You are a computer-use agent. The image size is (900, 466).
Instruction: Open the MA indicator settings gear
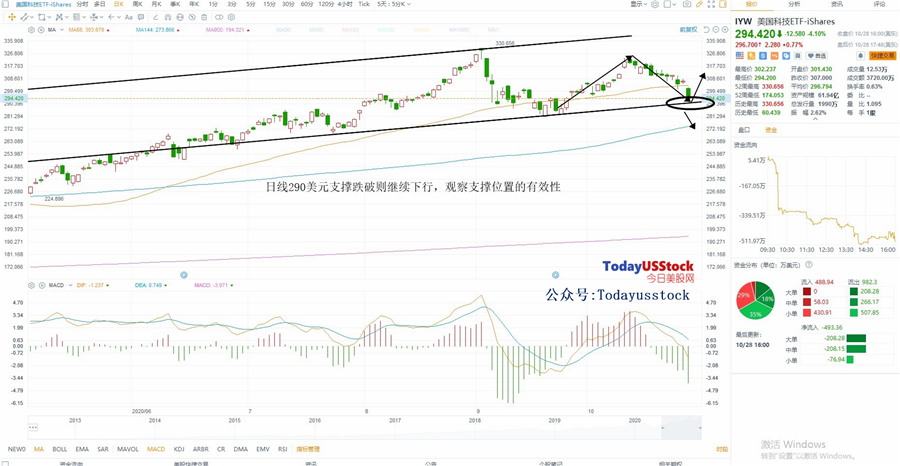32,29
